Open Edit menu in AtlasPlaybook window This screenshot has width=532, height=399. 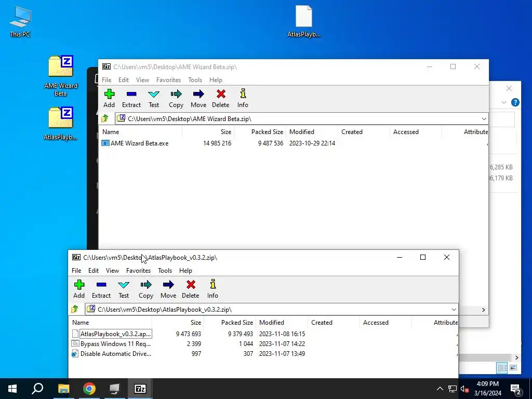coord(94,270)
